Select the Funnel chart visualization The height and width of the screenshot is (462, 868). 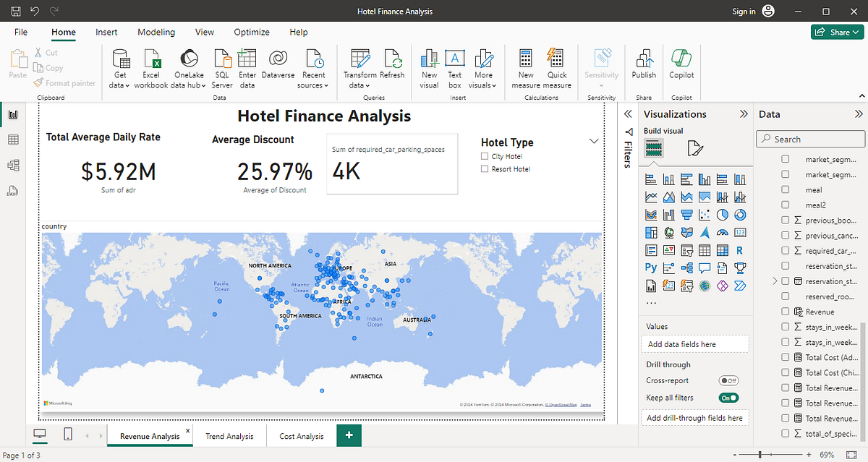(686, 214)
